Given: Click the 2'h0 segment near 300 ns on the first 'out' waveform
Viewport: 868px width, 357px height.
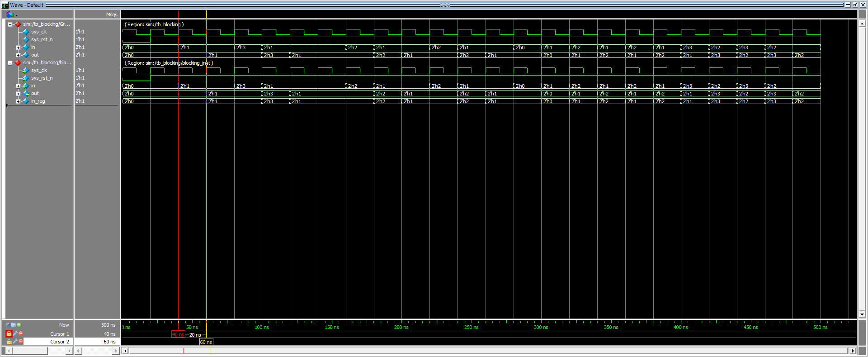Looking at the screenshot, I should tap(555, 55).
